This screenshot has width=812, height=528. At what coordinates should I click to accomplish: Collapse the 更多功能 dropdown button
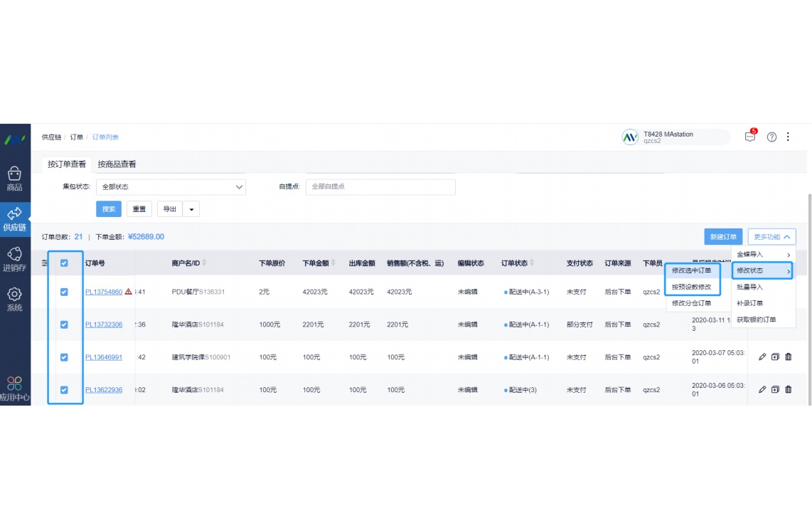pos(771,237)
